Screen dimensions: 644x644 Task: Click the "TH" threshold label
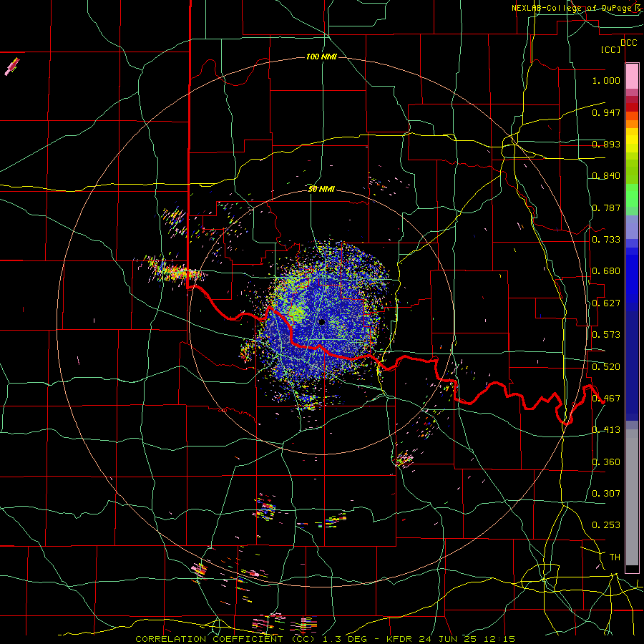[615, 557]
